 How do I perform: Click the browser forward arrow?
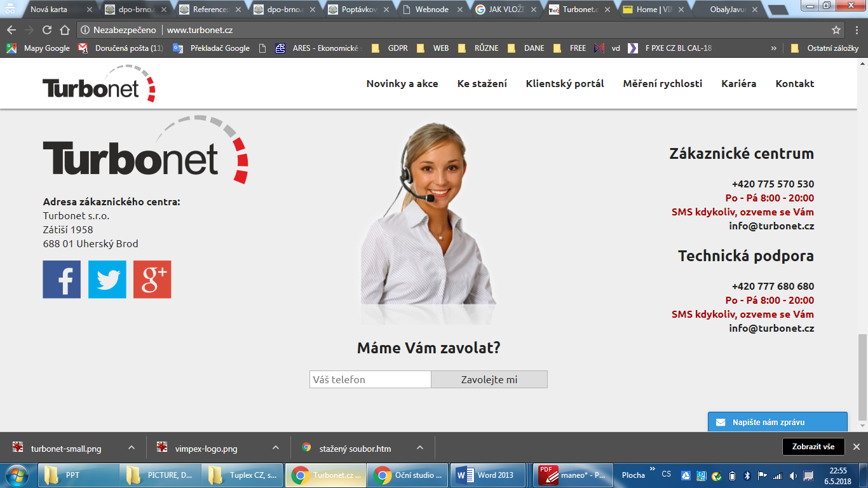click(x=29, y=30)
